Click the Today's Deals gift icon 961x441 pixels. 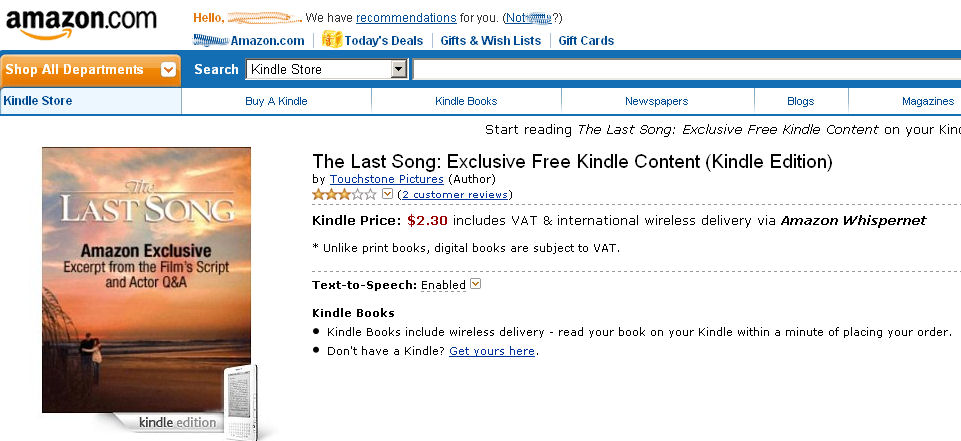click(x=332, y=40)
